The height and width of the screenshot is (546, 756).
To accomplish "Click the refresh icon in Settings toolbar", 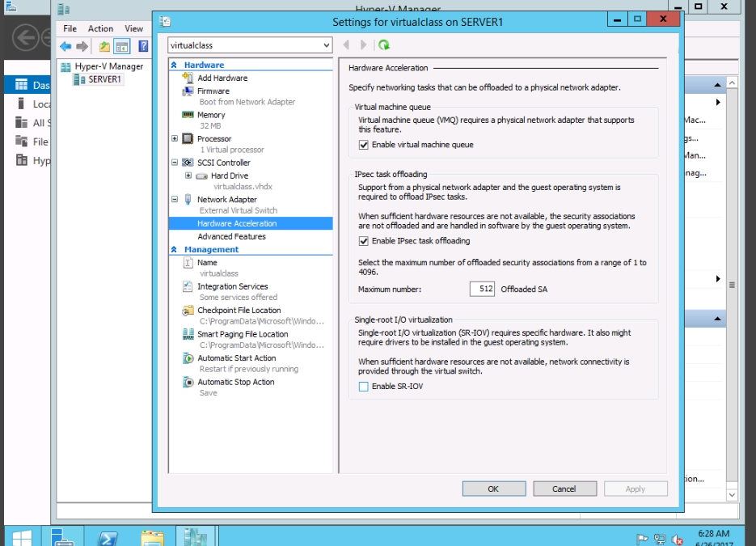I will (x=384, y=44).
